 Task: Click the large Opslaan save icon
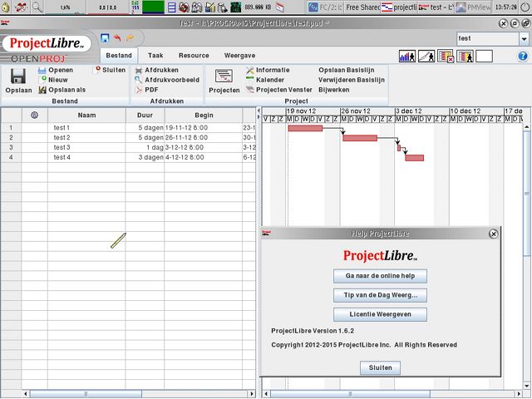tap(17, 76)
